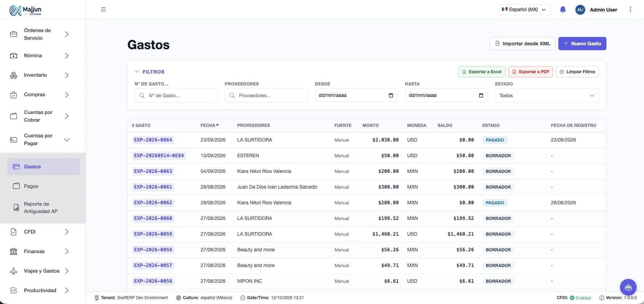This screenshot has height=304, width=644.
Task: Click the PAGADO badge for EXP-2026-0062
Action: coord(495,203)
